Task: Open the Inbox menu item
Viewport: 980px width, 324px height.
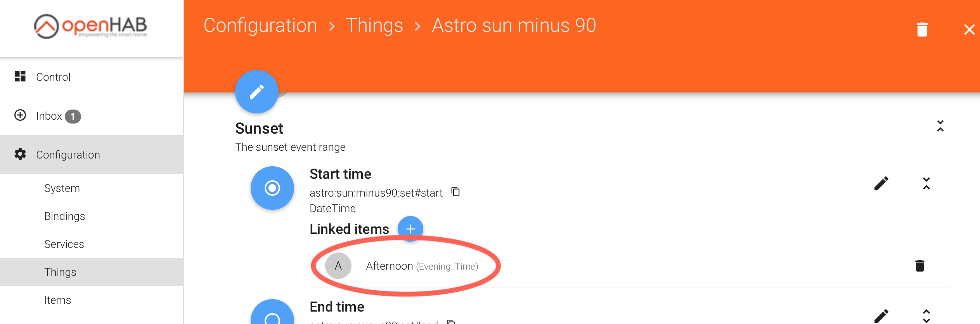Action: click(x=49, y=116)
